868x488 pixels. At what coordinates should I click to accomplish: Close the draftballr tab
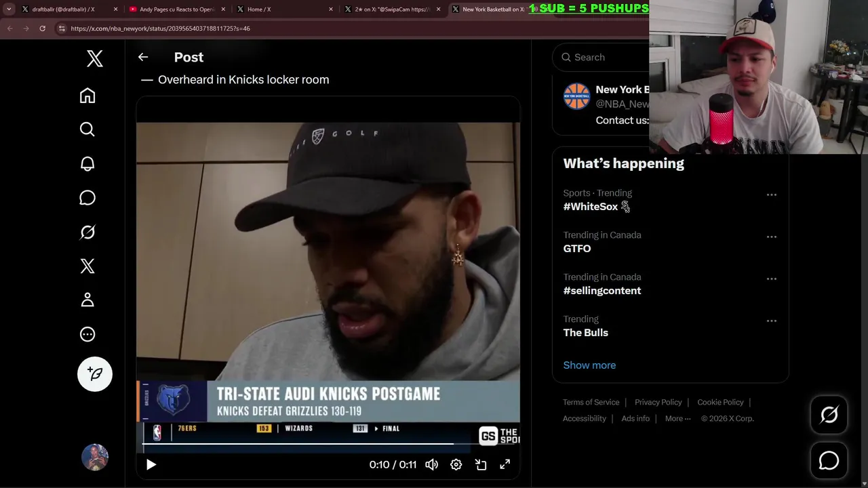pos(115,9)
